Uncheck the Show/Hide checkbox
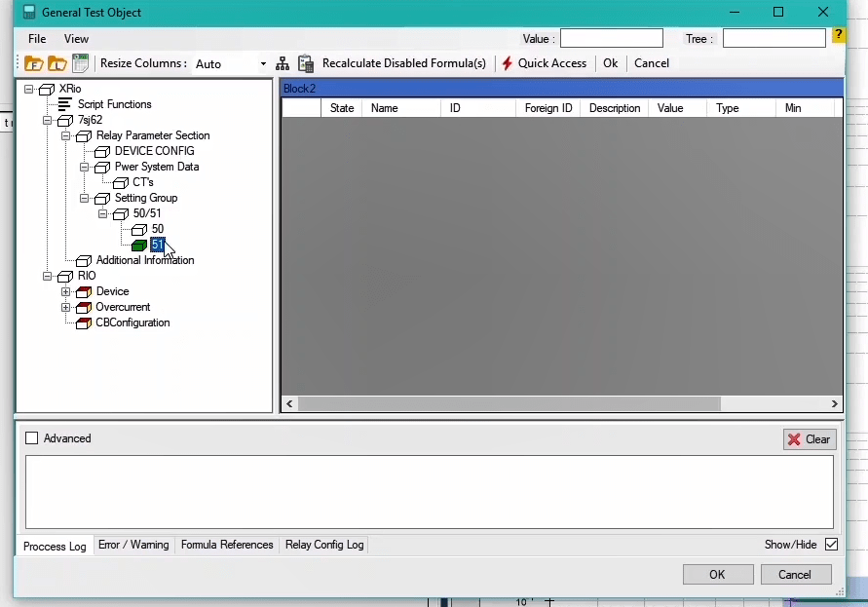 coord(831,545)
